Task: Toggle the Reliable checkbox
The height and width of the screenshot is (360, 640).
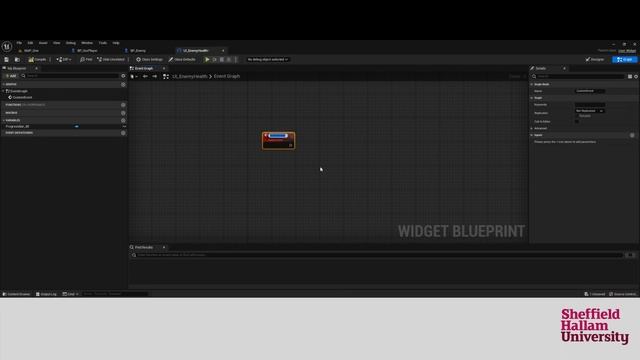Action: point(577,116)
